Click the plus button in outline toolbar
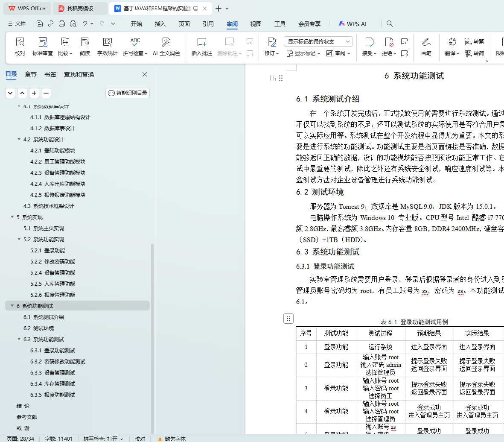 coord(34,93)
